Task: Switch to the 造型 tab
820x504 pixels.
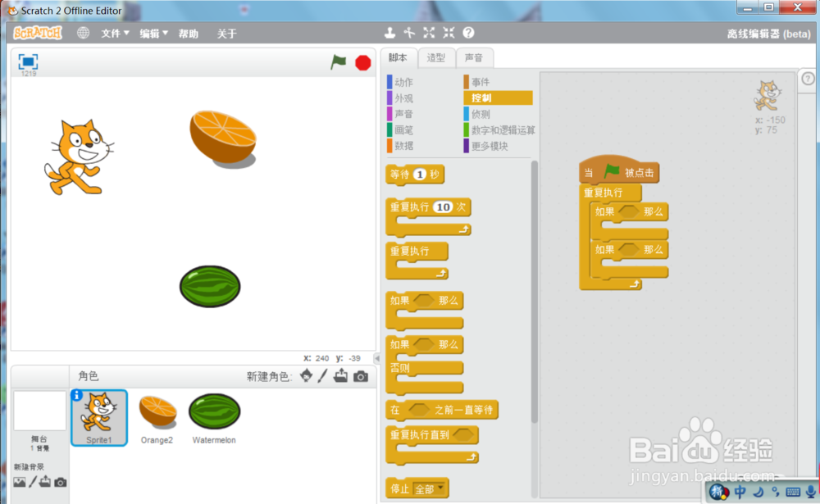Action: [435, 58]
